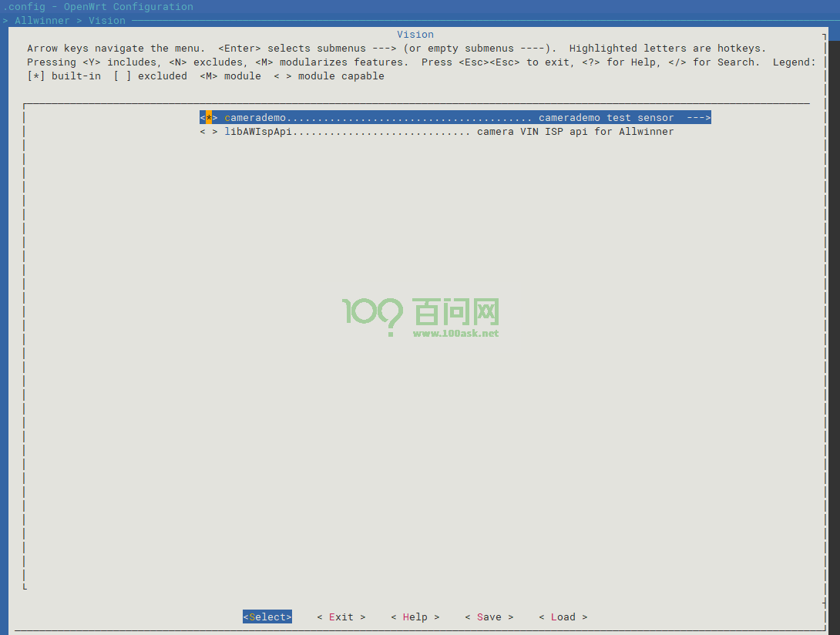Screen dimensions: 840x635
Task: Save the configuration with Save button
Action: (489, 617)
